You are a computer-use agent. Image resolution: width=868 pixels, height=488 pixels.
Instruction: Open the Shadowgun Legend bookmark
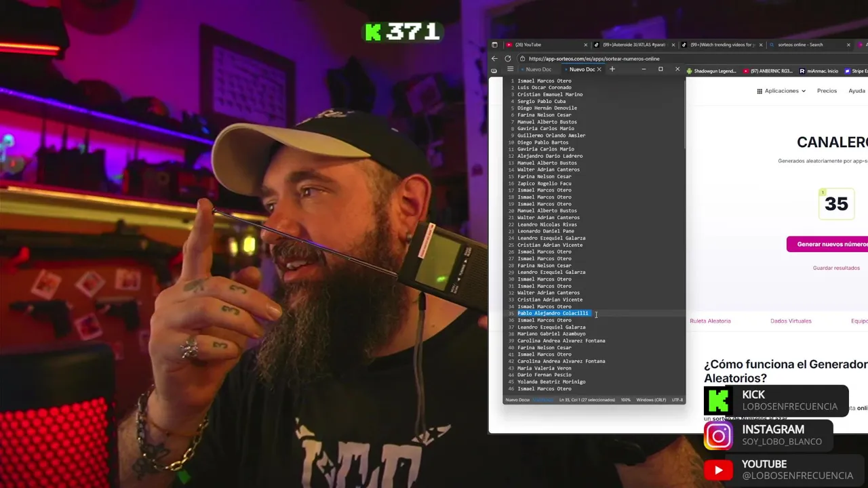(x=711, y=71)
